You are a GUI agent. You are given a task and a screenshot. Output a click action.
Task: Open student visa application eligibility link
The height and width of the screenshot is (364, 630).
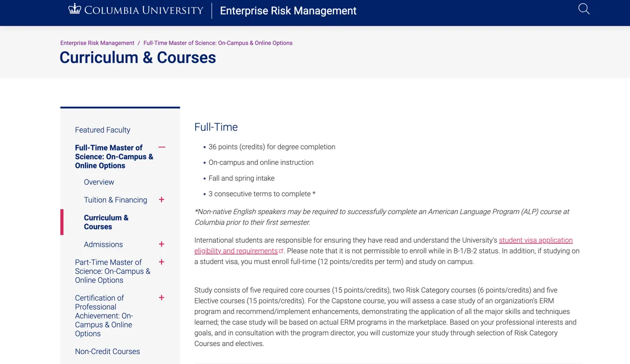tap(536, 240)
